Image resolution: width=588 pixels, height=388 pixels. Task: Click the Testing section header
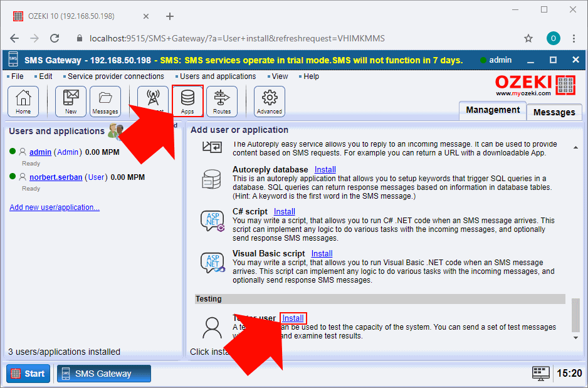380,299
